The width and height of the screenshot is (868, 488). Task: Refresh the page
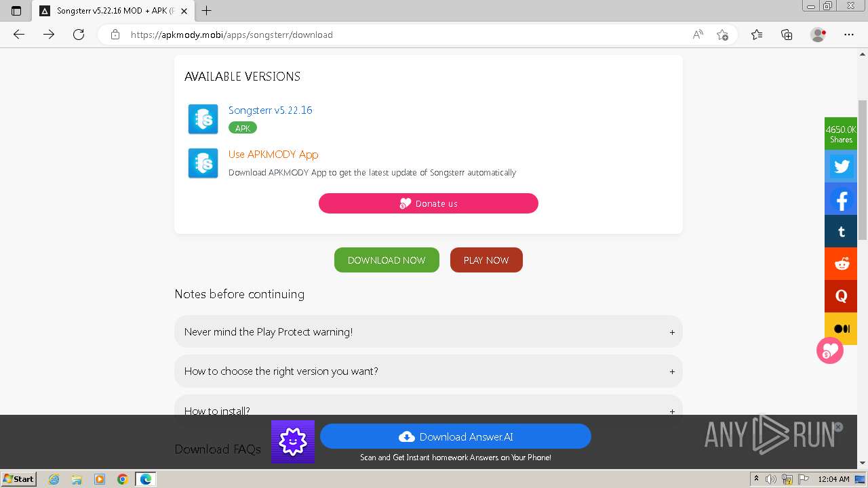[79, 35]
